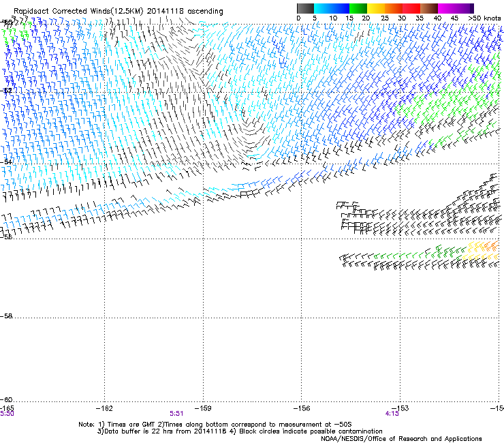This screenshot has height=443, width=504.
Task: Pick the orange 25-30 knots legend segment
Action: (x=394, y=8)
